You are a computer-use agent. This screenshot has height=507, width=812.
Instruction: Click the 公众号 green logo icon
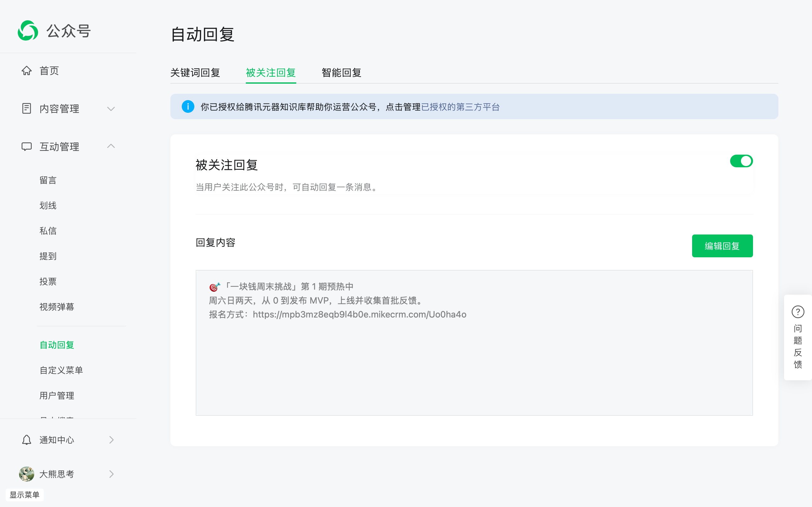[x=28, y=30]
